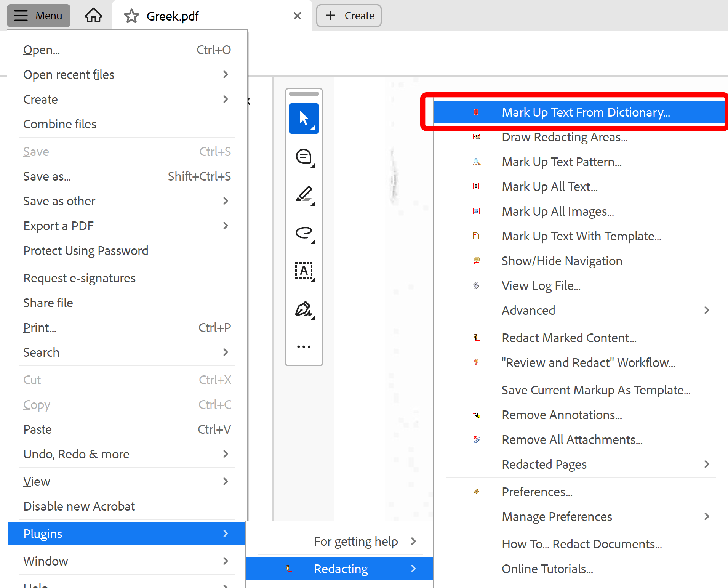Expand the Create submenu arrow
The width and height of the screenshot is (728, 588).
point(226,99)
